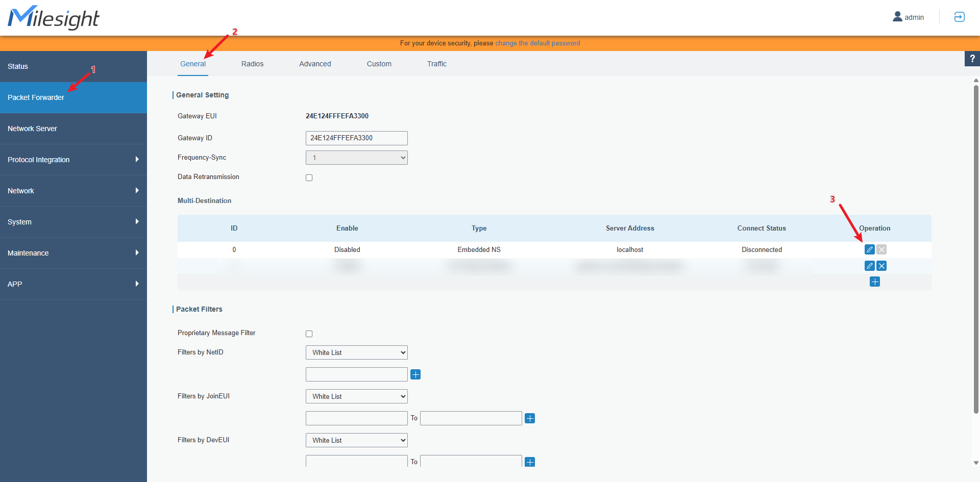Go to the Traffic tab

pyautogui.click(x=437, y=64)
